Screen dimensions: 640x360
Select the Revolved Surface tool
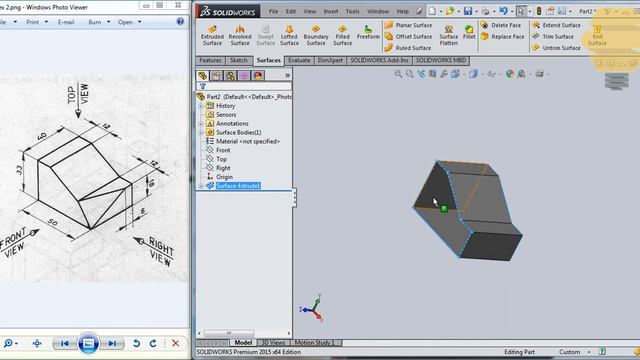click(240, 35)
